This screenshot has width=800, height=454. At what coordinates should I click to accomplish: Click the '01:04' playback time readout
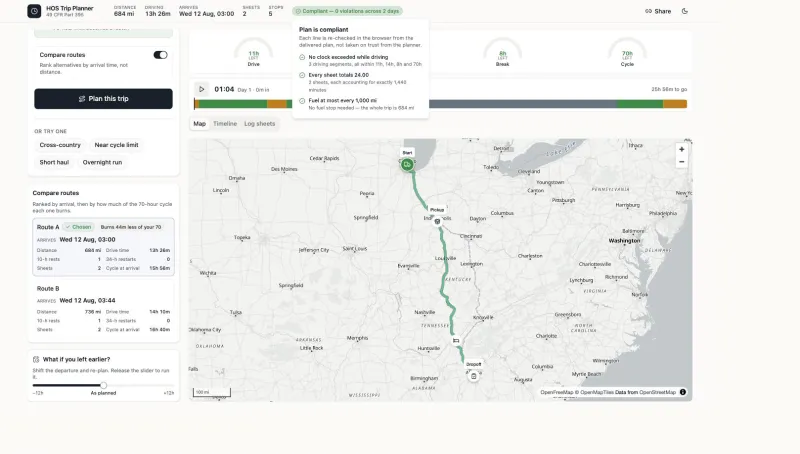pos(224,89)
